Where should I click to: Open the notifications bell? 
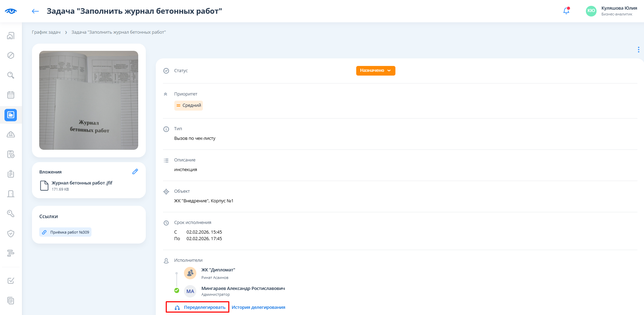point(566,11)
